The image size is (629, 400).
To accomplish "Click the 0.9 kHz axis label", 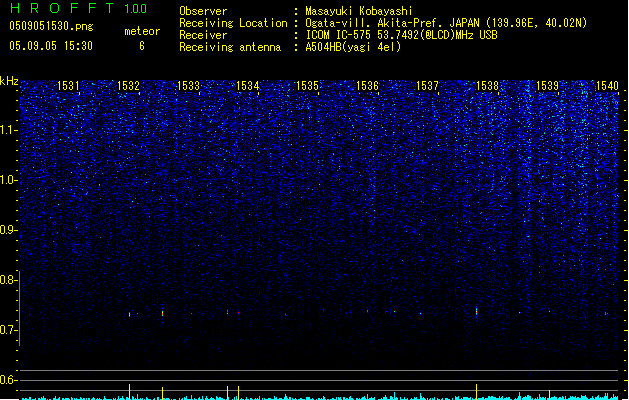I will click(8, 230).
